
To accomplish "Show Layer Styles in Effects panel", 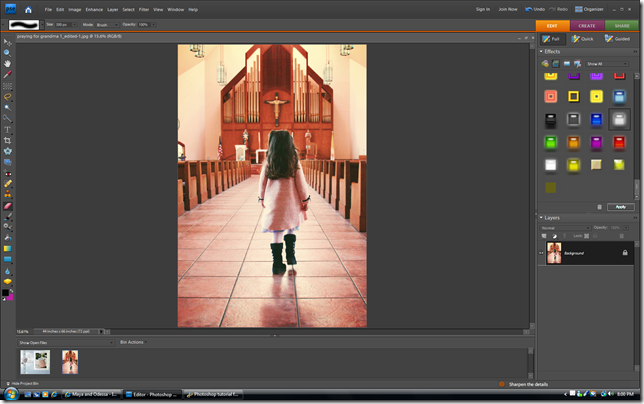I will pyautogui.click(x=556, y=64).
